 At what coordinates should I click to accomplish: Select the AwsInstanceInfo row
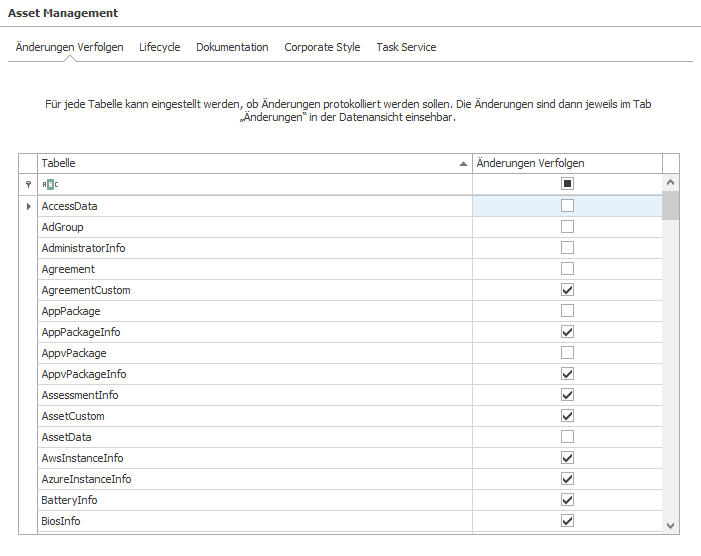tap(350, 458)
